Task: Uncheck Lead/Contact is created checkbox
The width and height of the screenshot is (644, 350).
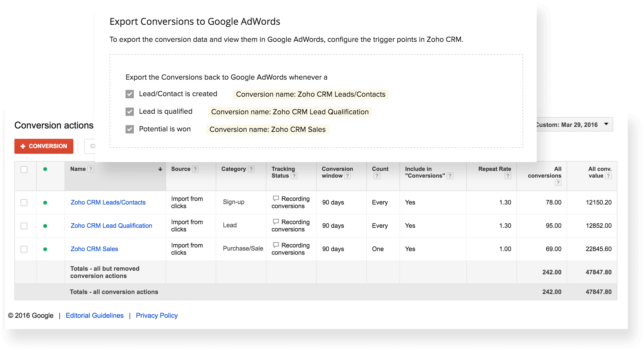Action: coord(130,94)
